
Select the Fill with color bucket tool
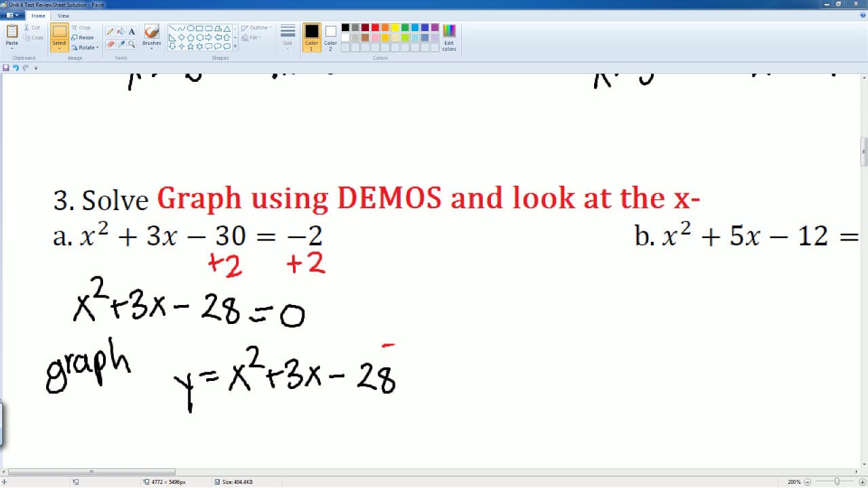(121, 31)
